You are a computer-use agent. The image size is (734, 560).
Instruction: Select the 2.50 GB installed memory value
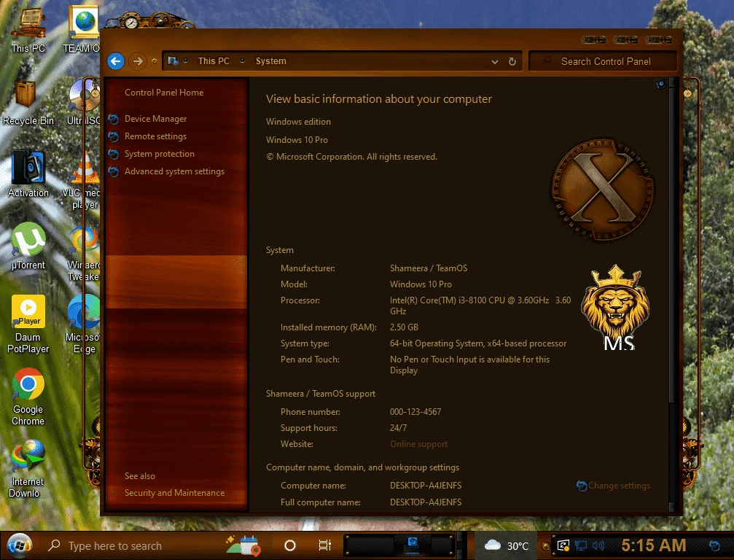(x=404, y=327)
